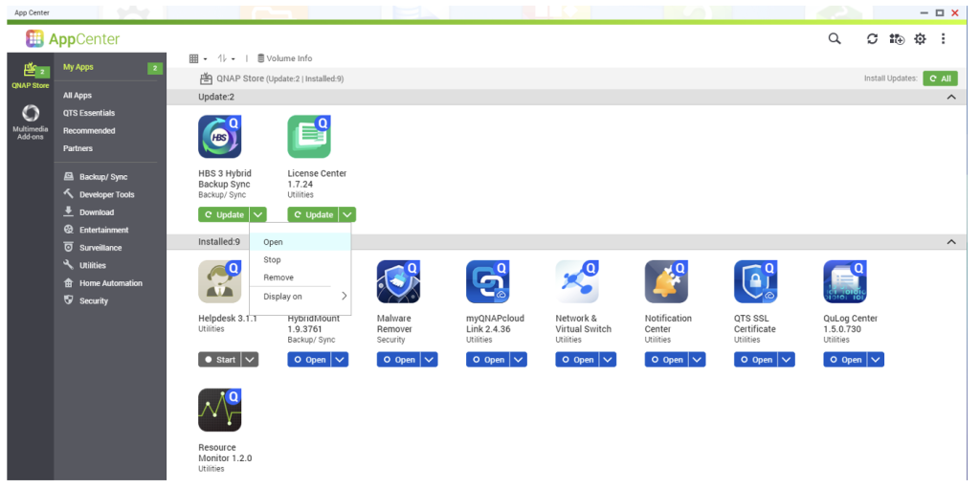Start the Helpdesk app
The image size is (980, 488).
pyautogui.click(x=220, y=360)
